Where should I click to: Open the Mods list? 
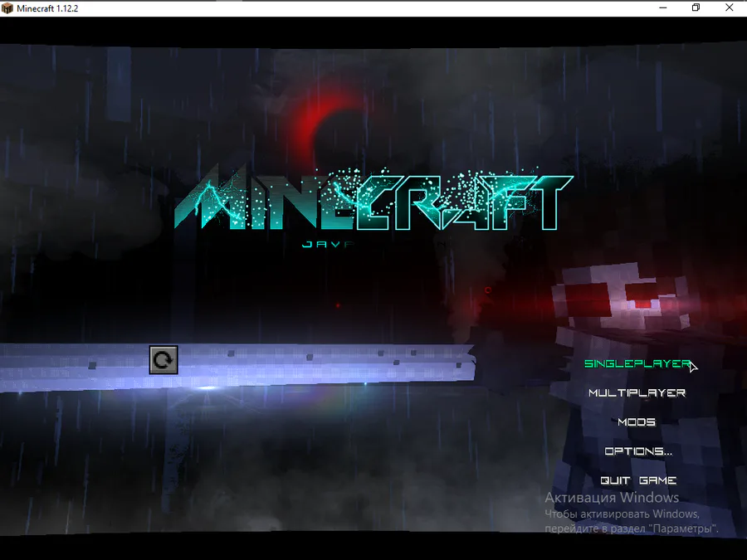[637, 422]
